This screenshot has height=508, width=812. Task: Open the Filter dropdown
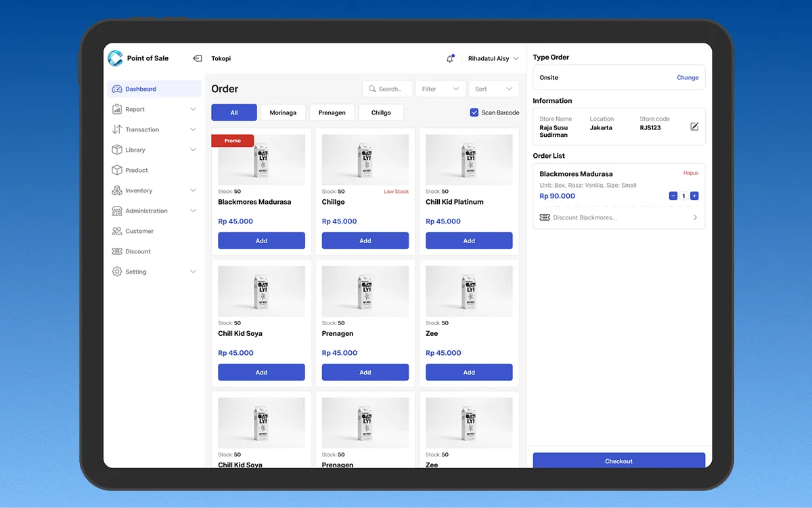(x=441, y=89)
